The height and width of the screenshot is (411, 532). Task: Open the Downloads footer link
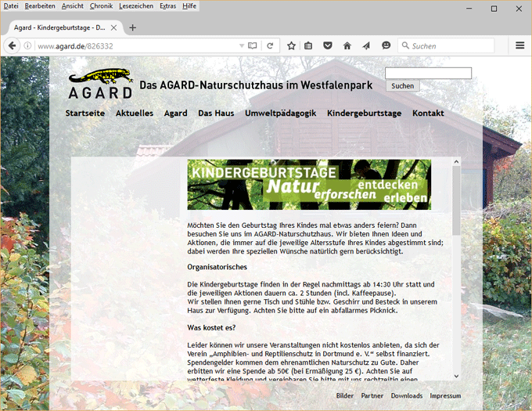click(x=407, y=395)
